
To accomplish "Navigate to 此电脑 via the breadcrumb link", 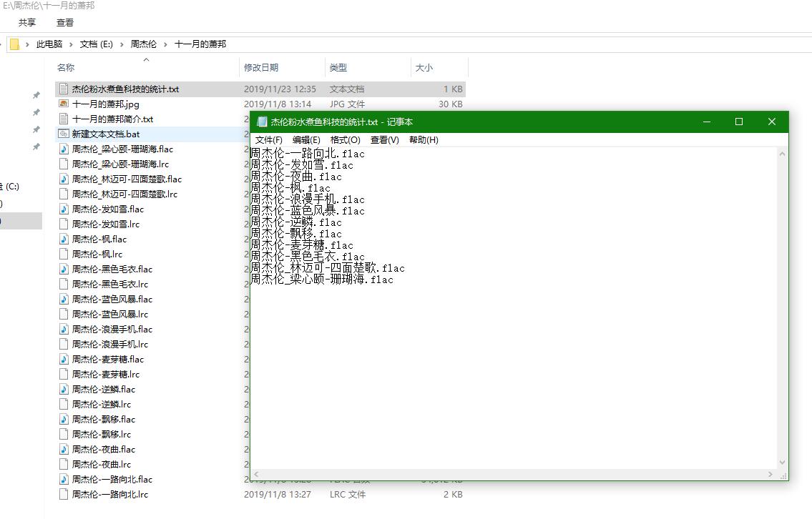I will 51,44.
